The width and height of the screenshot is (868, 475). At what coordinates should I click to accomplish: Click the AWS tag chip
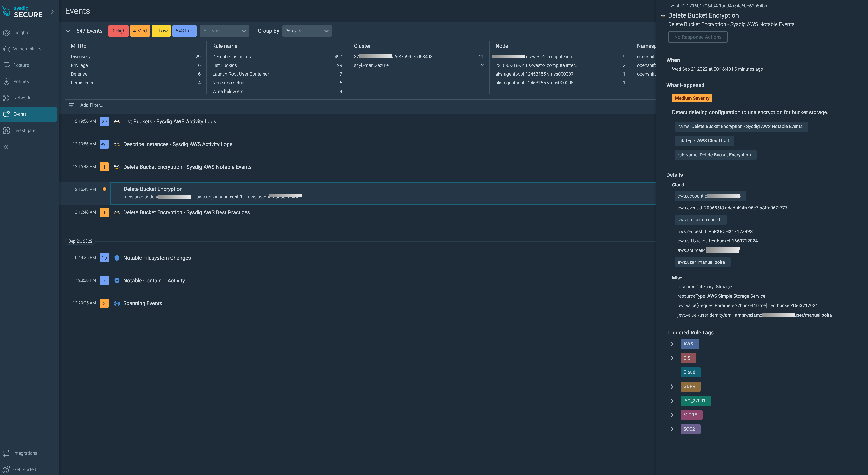pyautogui.click(x=689, y=344)
